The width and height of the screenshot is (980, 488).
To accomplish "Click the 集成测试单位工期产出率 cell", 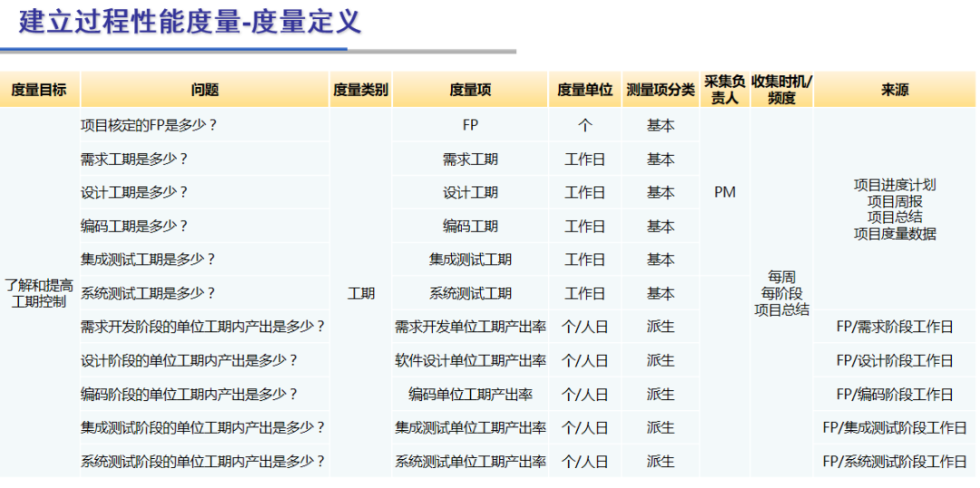I will (470, 428).
